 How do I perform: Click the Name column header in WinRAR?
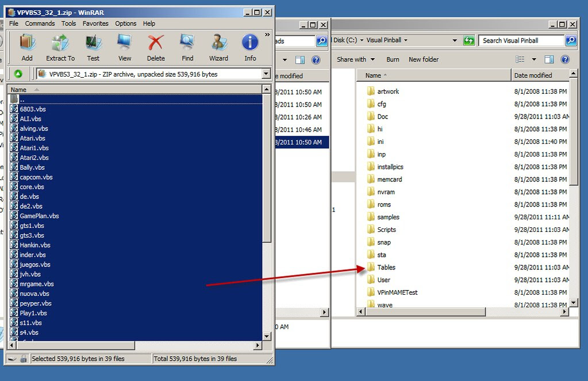coord(134,89)
